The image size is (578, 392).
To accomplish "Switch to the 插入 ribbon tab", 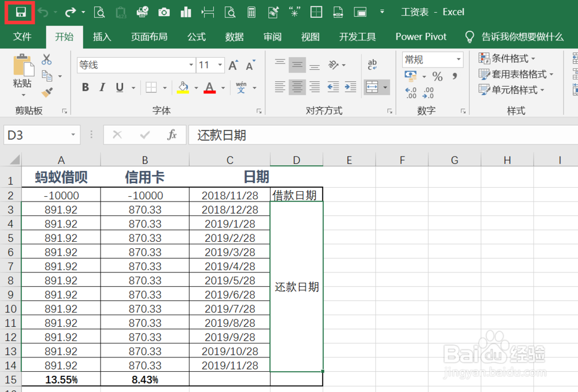I will (102, 36).
